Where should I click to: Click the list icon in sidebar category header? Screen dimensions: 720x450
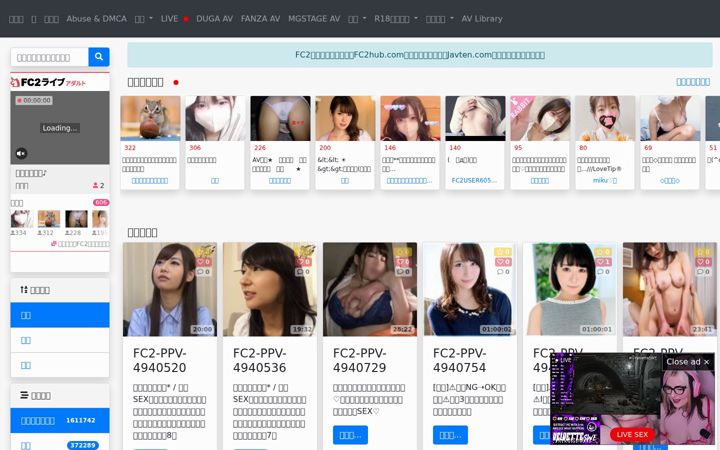click(24, 395)
